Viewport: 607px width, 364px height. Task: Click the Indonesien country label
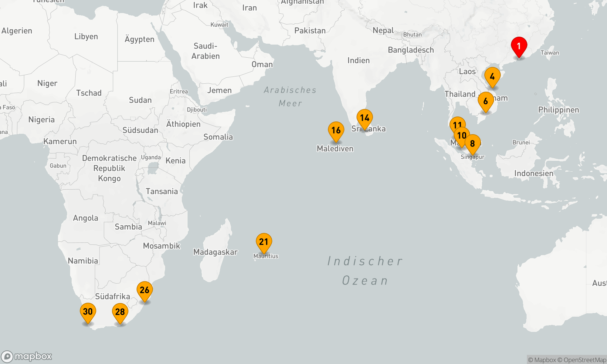(x=534, y=174)
